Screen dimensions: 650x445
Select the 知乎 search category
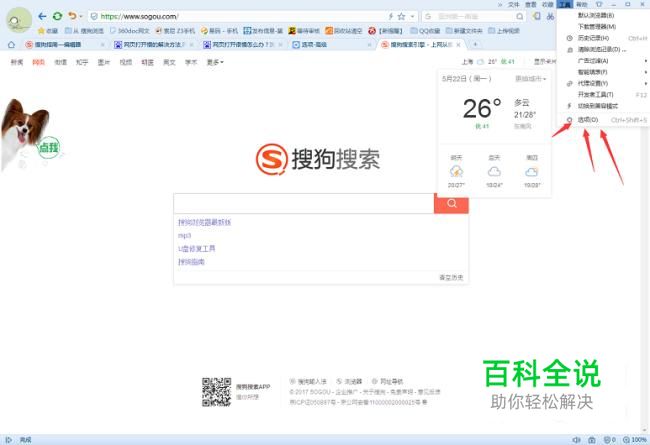click(x=82, y=62)
